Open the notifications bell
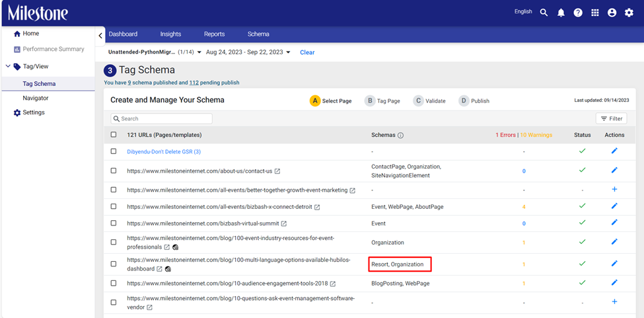 click(x=561, y=13)
